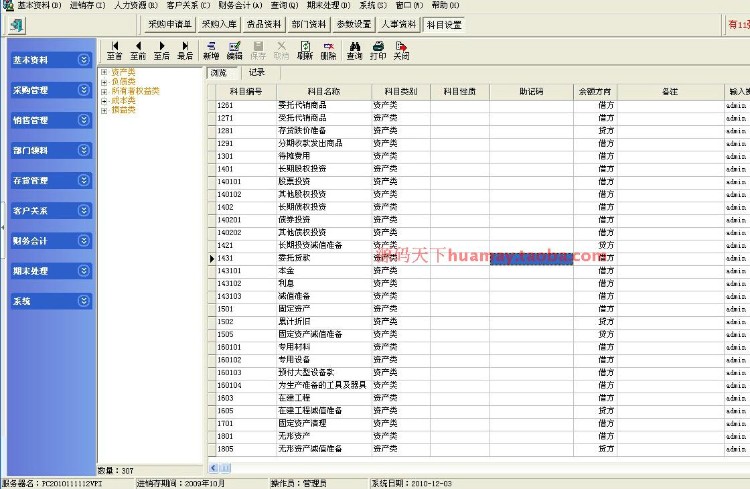Screen dimensions: 750x489
Task: Switch to the 人事资料 window tab
Action: (x=398, y=24)
